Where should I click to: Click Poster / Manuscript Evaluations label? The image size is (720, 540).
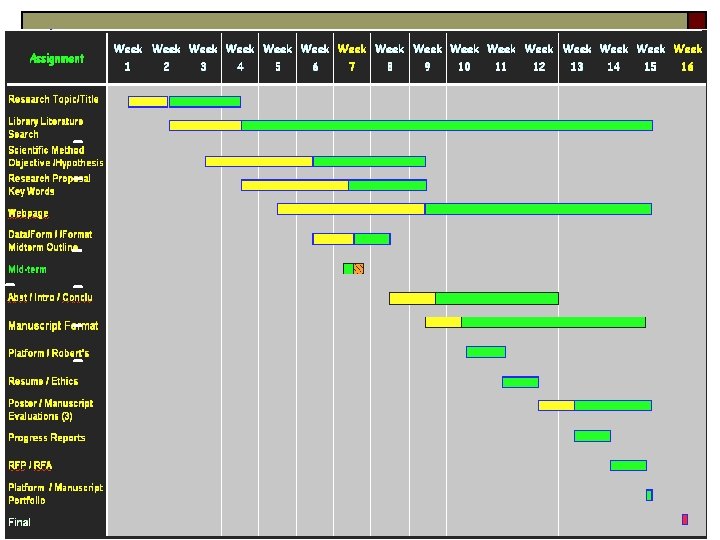(51, 410)
